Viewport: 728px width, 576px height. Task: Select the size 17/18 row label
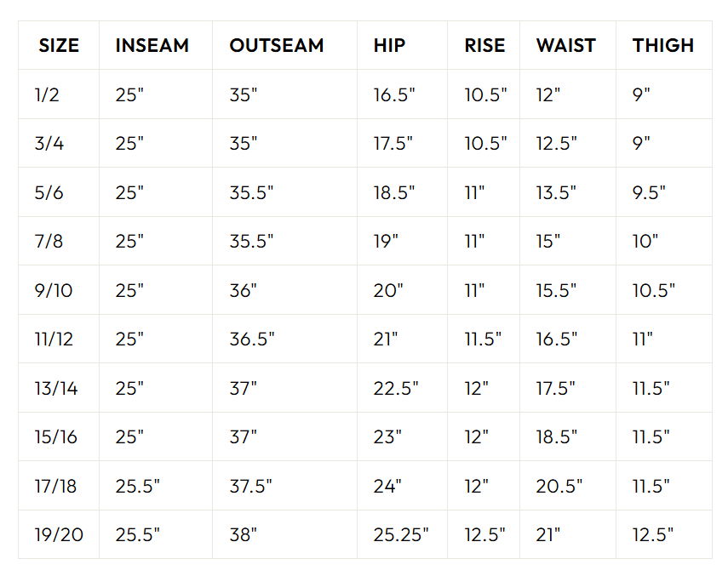(x=56, y=486)
